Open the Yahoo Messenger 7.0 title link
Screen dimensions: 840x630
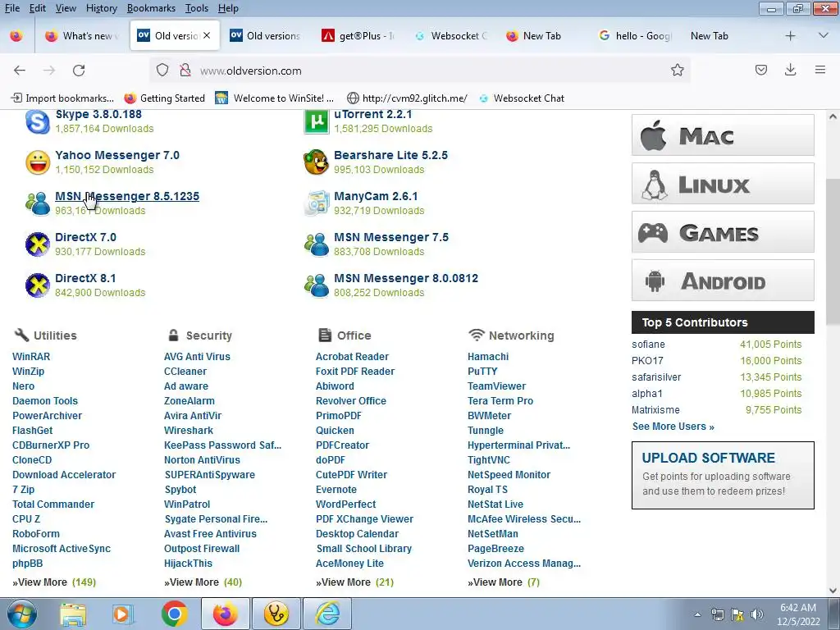click(x=117, y=155)
